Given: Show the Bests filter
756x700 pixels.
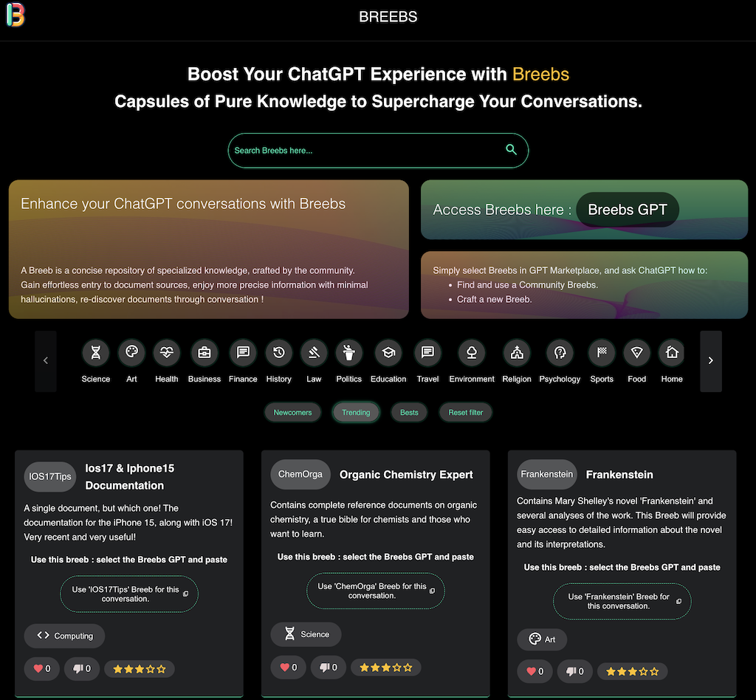Looking at the screenshot, I should tap(409, 413).
